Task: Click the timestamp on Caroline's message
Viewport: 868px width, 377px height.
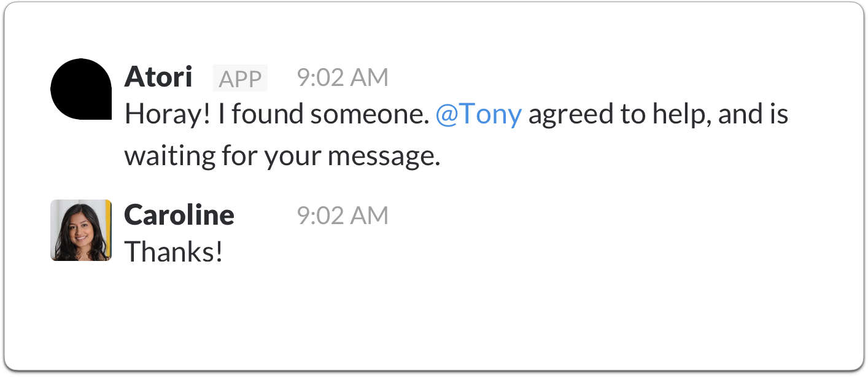Action: [x=343, y=216]
